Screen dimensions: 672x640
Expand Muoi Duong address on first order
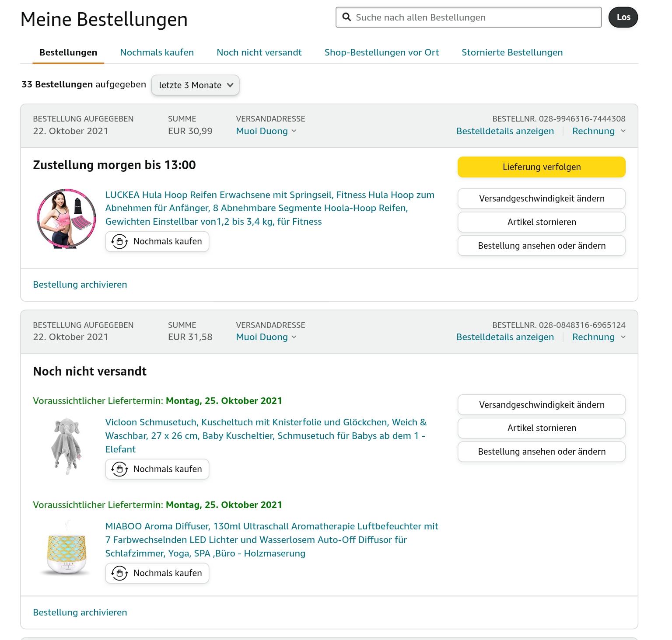point(266,131)
